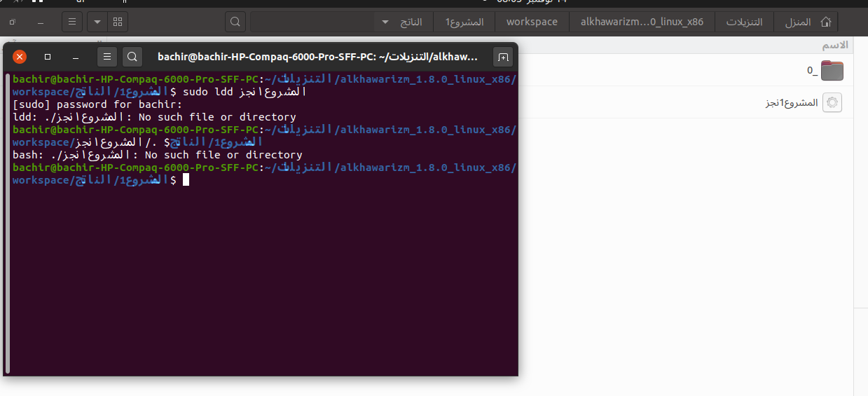
Task: Open search in the file manager
Action: point(235,22)
